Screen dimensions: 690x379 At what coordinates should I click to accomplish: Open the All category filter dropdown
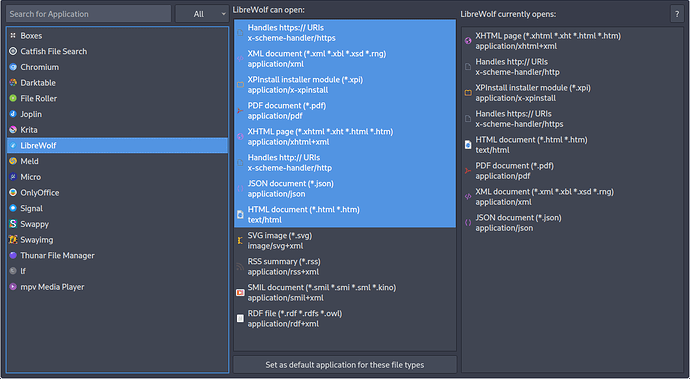pyautogui.click(x=202, y=14)
